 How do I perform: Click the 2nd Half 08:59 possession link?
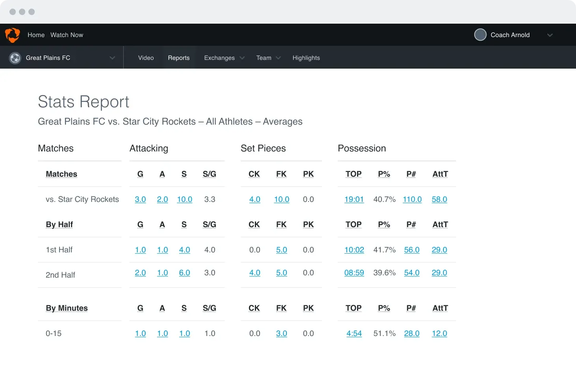(x=354, y=273)
